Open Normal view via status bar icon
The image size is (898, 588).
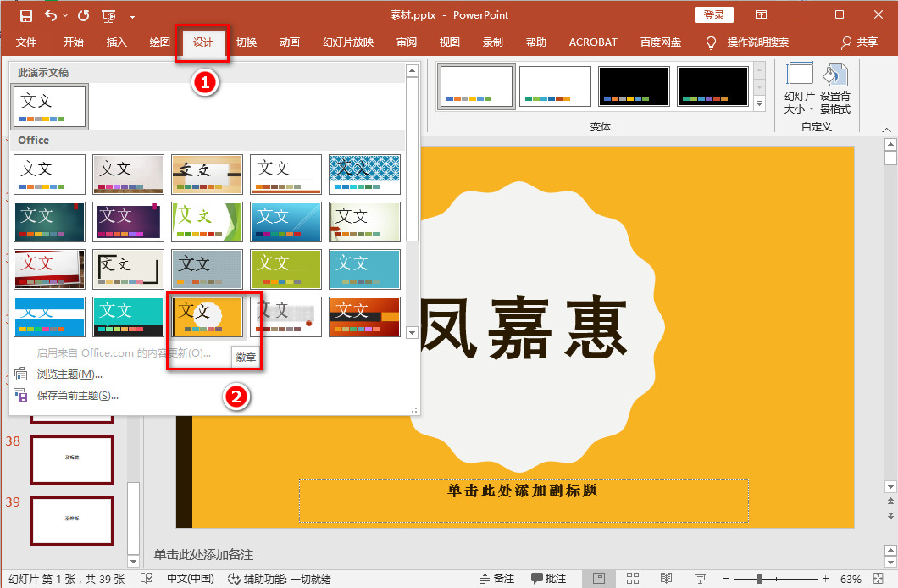click(x=598, y=578)
